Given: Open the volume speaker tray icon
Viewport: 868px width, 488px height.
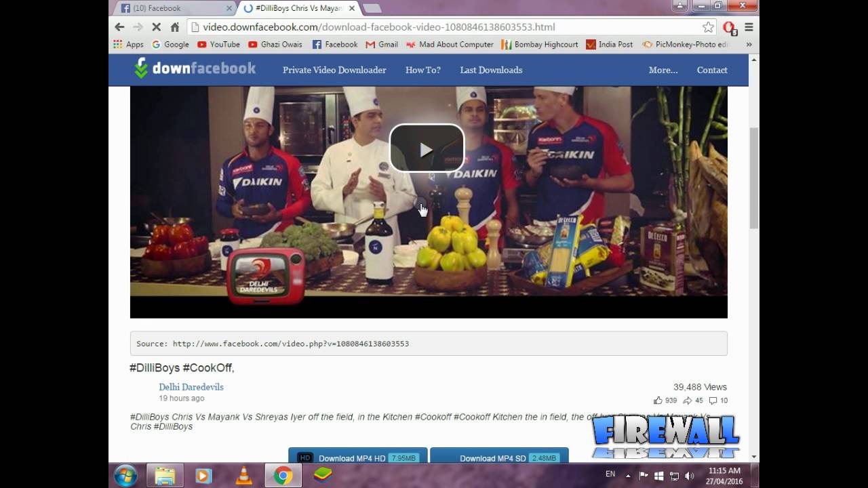Looking at the screenshot, I should tap(690, 476).
